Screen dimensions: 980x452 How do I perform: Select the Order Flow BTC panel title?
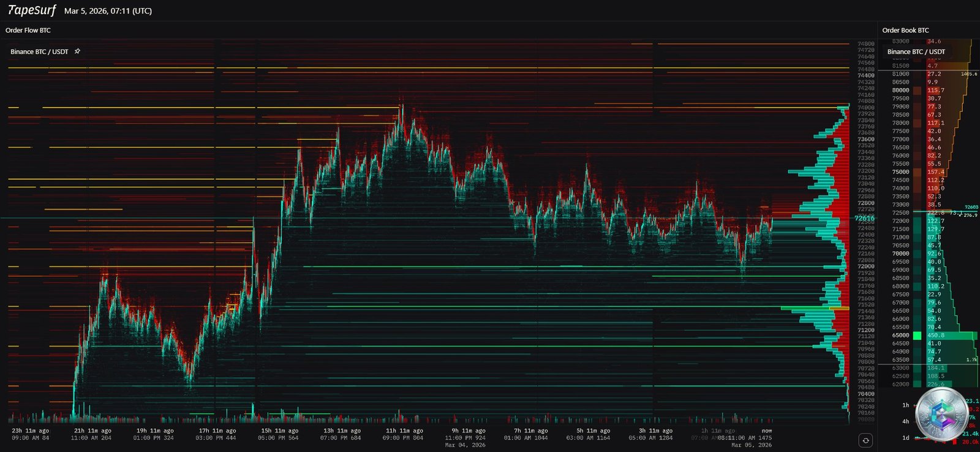(x=28, y=30)
